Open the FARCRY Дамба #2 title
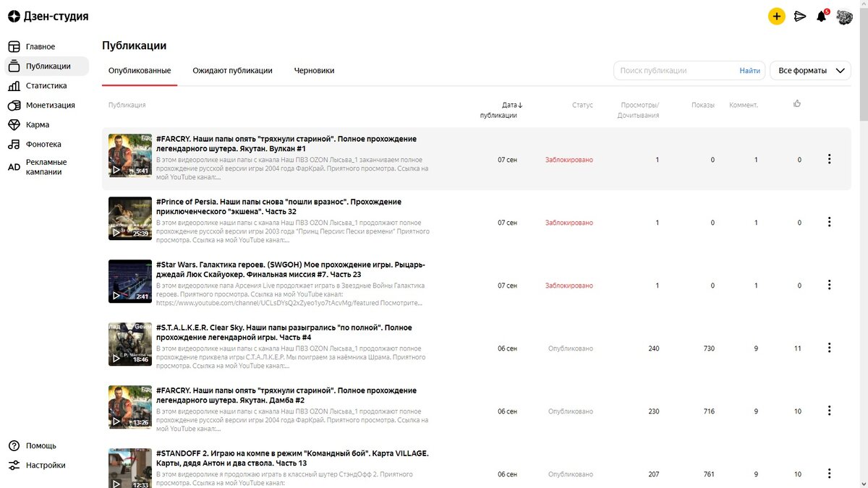868x488 pixels. pyautogui.click(x=286, y=395)
